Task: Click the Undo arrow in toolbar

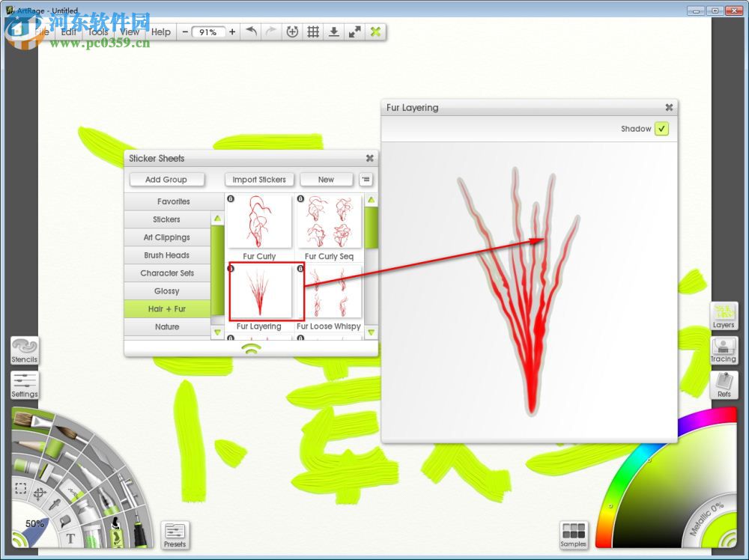Action: click(252, 31)
